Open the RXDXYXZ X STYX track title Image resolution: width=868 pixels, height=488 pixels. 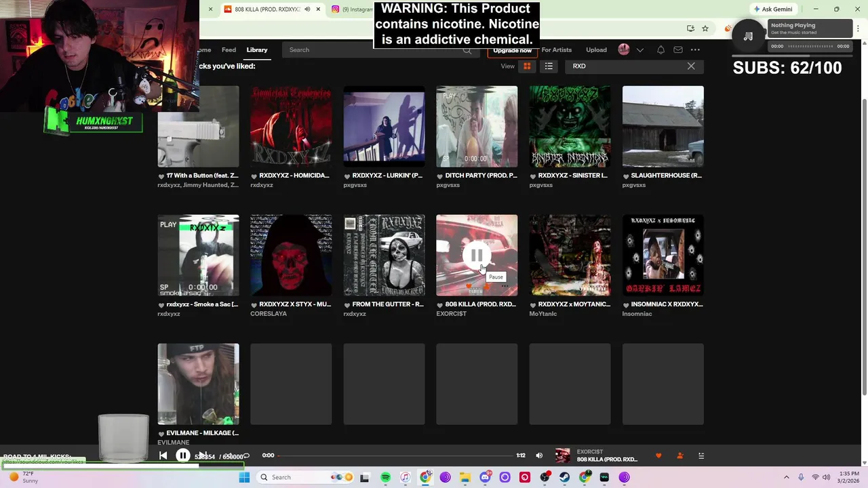pos(295,304)
